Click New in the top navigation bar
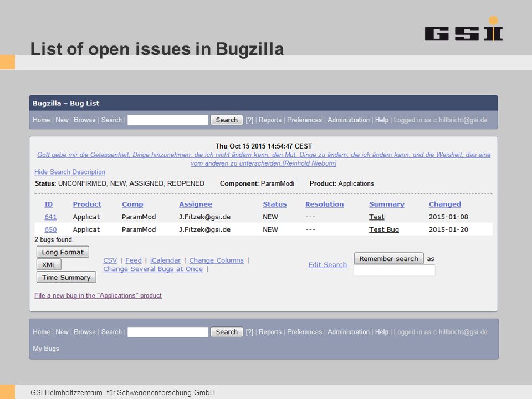Viewport: 532px width, 399px height. 62,120
